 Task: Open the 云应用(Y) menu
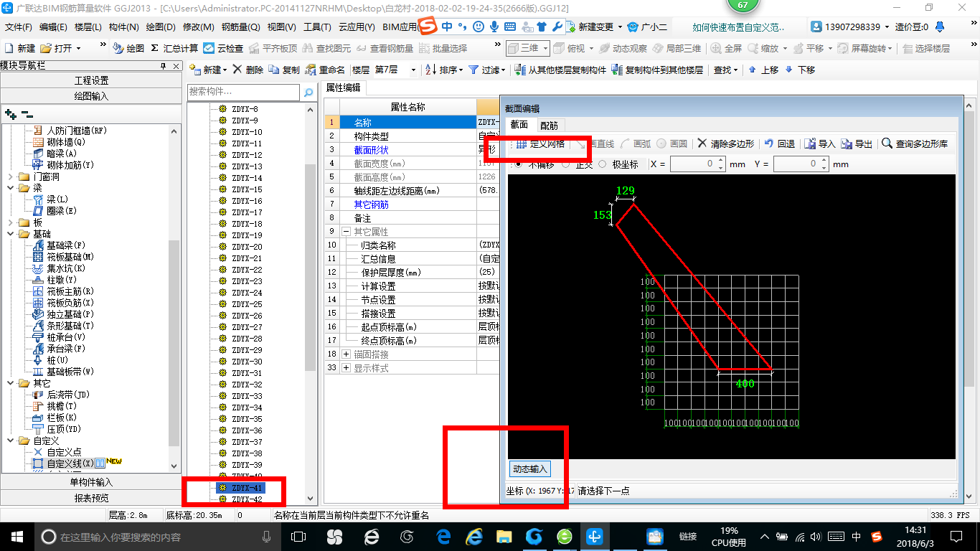pyautogui.click(x=357, y=27)
